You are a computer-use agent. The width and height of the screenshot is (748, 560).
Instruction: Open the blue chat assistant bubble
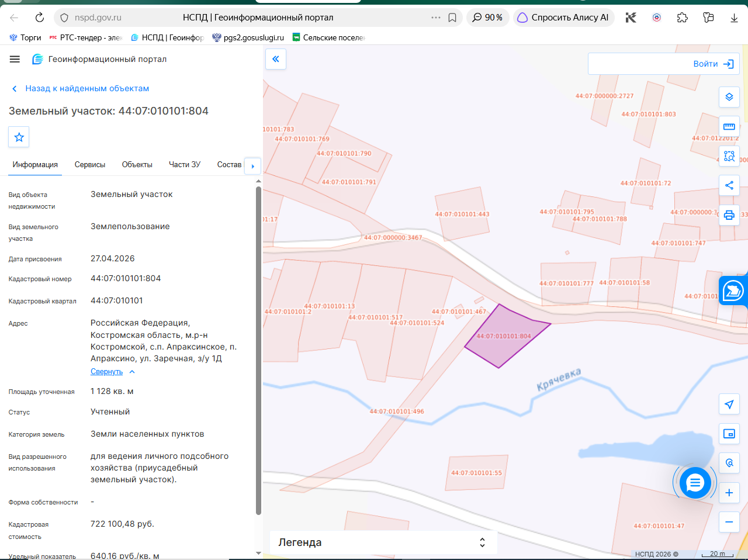coord(695,483)
